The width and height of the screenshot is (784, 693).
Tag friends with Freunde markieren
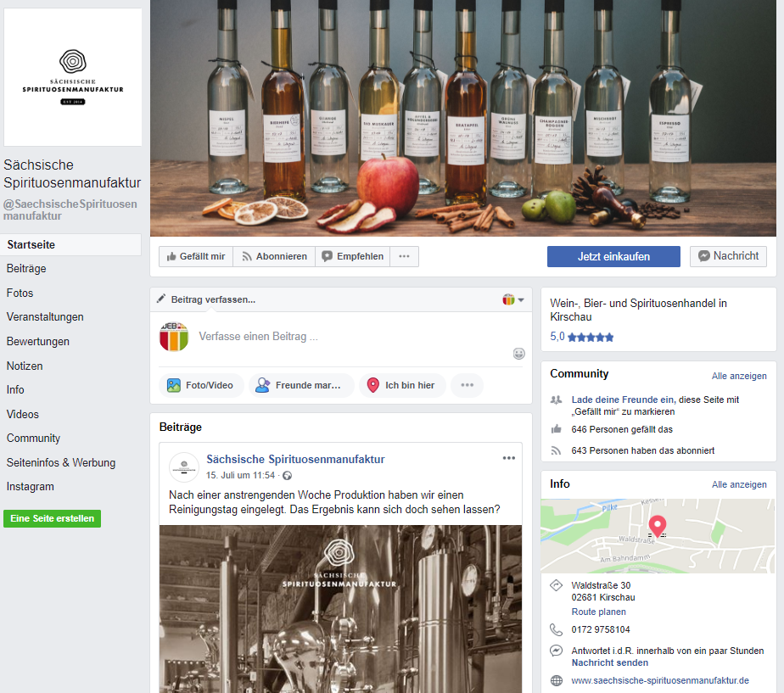(x=301, y=385)
